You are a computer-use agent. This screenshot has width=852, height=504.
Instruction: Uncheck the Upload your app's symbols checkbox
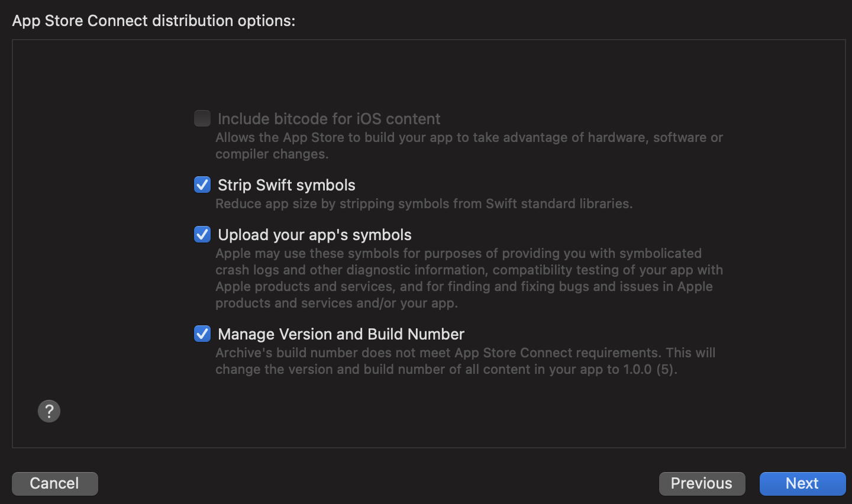pyautogui.click(x=202, y=234)
